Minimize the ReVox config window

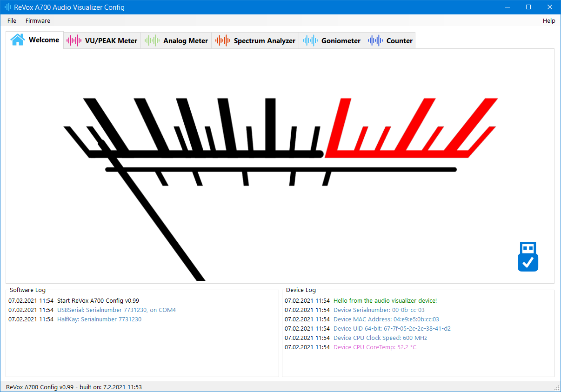point(507,7)
